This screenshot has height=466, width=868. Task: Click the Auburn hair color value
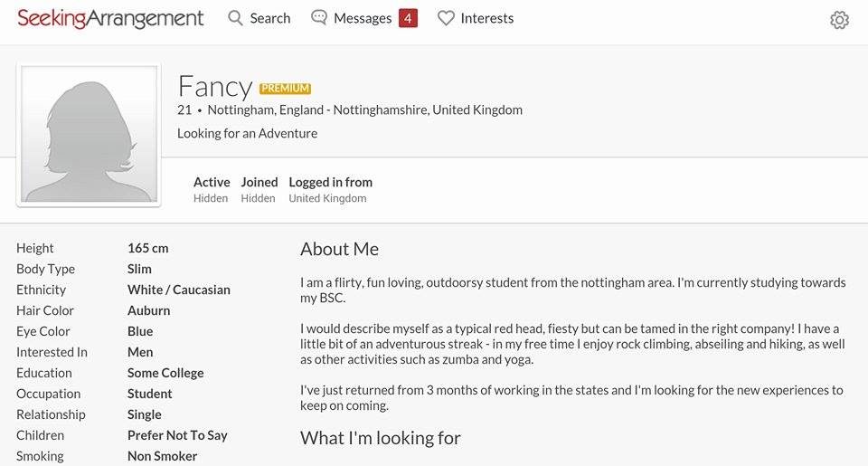coord(149,310)
